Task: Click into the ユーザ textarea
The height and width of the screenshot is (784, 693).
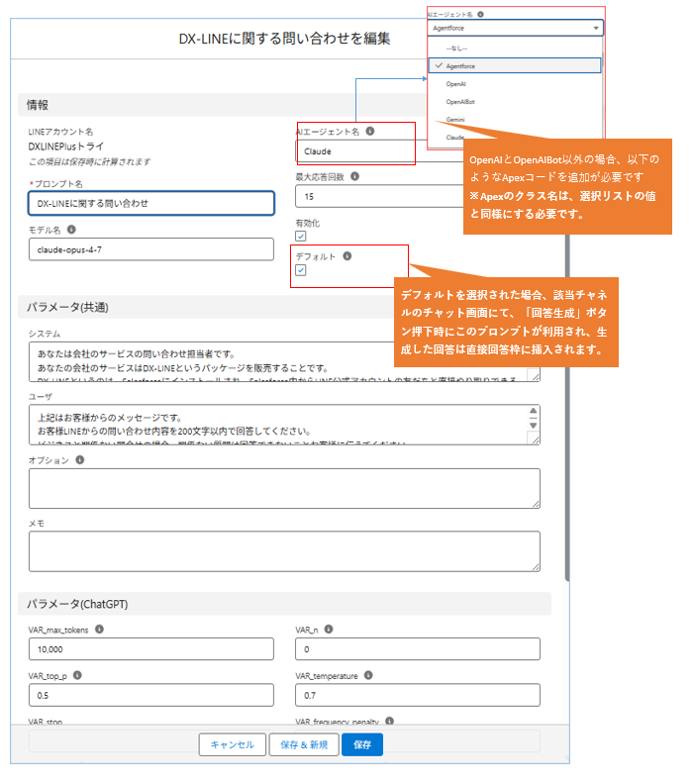Action: [284, 425]
